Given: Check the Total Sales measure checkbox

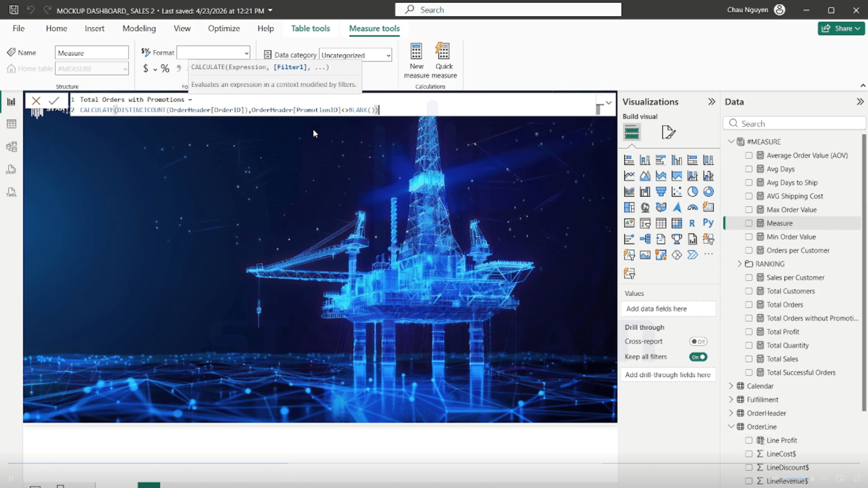Looking at the screenshot, I should (x=749, y=359).
